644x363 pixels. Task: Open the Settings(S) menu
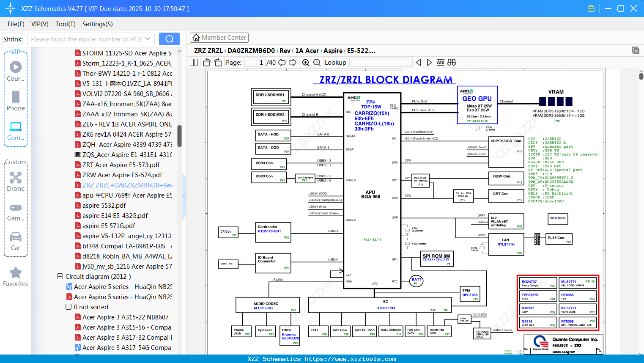[98, 24]
